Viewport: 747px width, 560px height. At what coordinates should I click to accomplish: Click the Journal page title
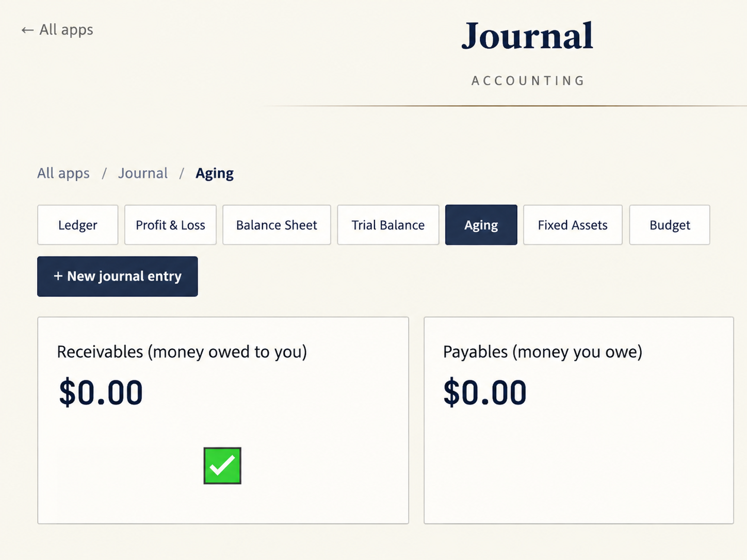tap(527, 36)
